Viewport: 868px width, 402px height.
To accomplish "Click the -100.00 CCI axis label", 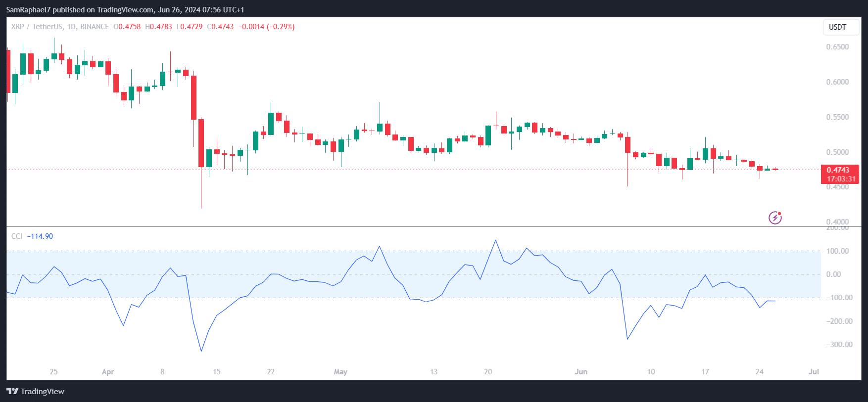I will (839, 298).
